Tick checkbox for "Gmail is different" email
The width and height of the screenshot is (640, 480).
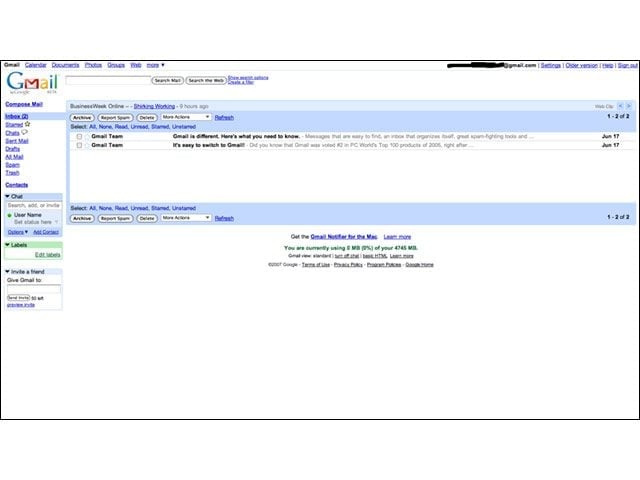click(79, 136)
